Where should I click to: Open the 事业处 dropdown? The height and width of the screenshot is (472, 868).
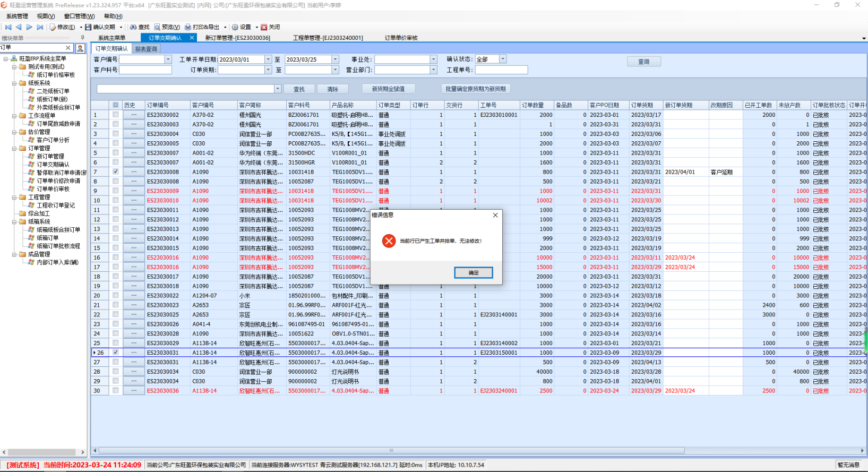[434, 59]
